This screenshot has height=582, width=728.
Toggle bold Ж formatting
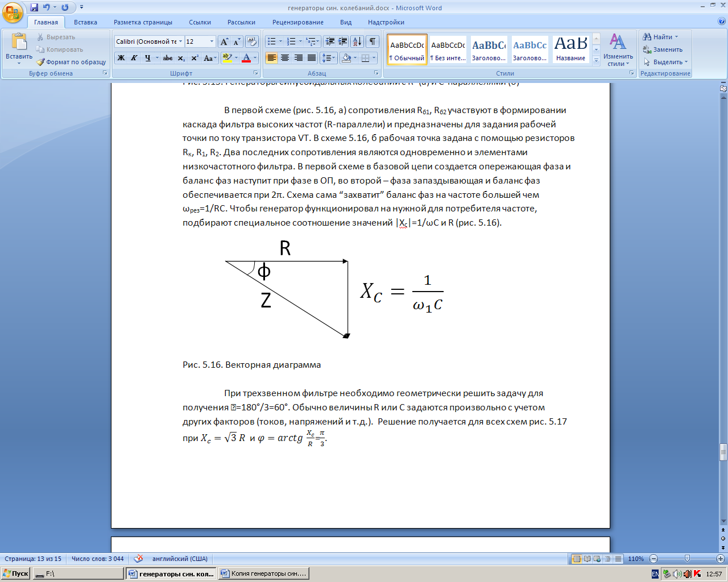(x=121, y=58)
